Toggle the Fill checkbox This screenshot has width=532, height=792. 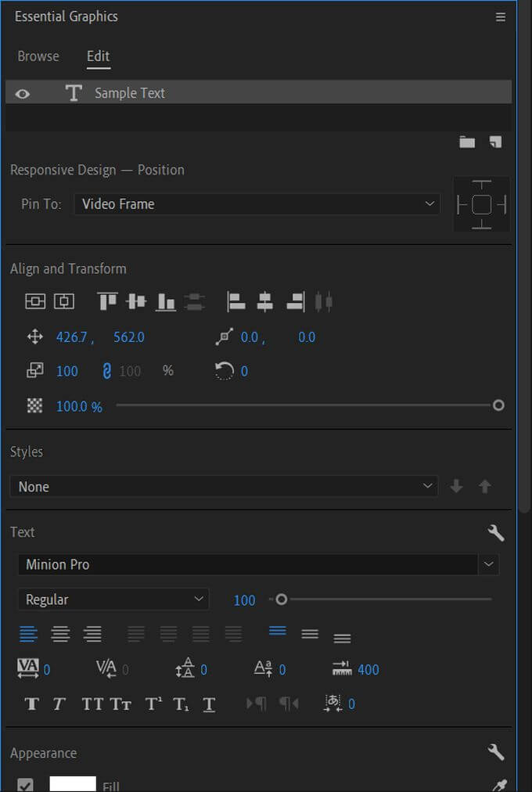pyautogui.click(x=25, y=784)
